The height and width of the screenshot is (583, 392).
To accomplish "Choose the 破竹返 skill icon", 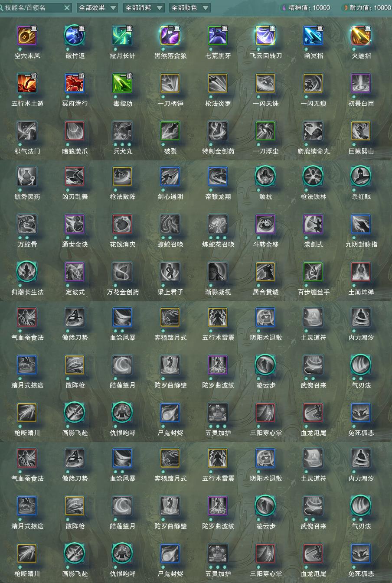I will coord(75,36).
